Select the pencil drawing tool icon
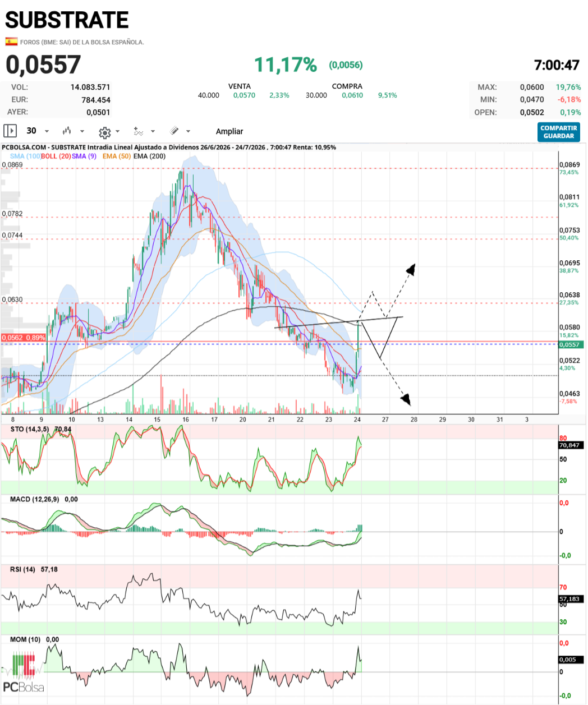The height and width of the screenshot is (705, 588). [174, 131]
